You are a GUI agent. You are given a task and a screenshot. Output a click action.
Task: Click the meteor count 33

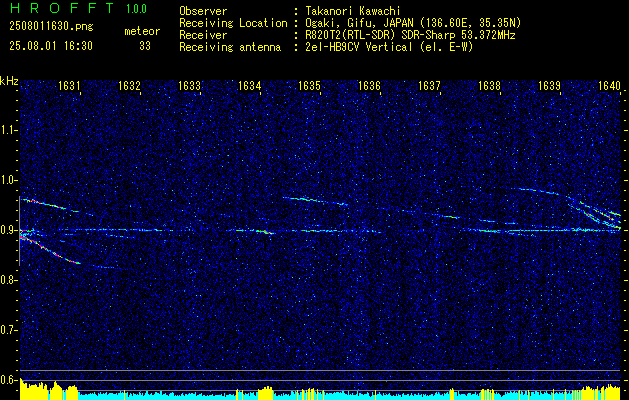(x=145, y=46)
